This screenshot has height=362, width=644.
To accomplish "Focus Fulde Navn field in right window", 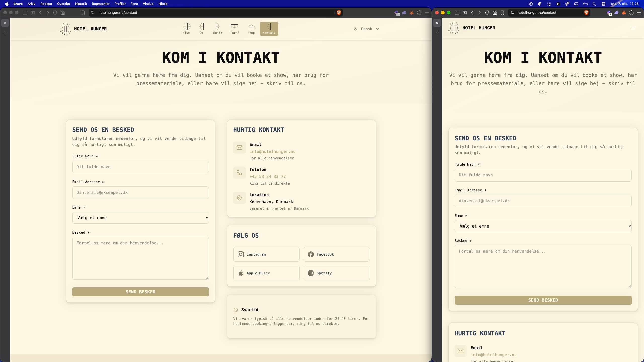I will [x=543, y=175].
